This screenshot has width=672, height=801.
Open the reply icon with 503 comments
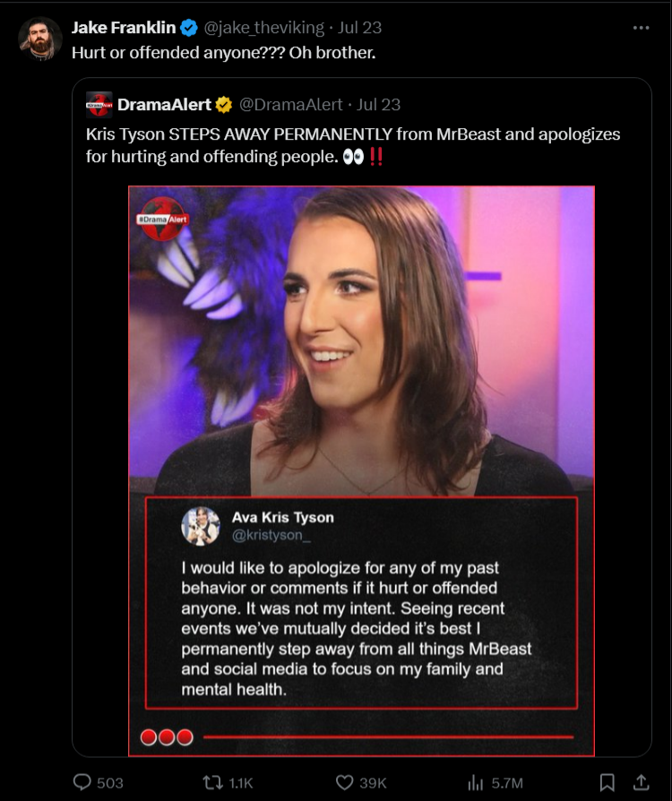82,782
